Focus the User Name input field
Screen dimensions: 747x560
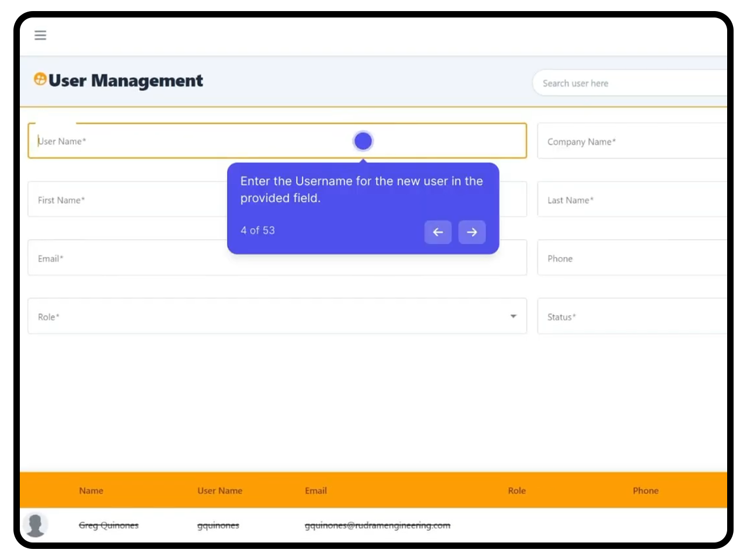277,141
